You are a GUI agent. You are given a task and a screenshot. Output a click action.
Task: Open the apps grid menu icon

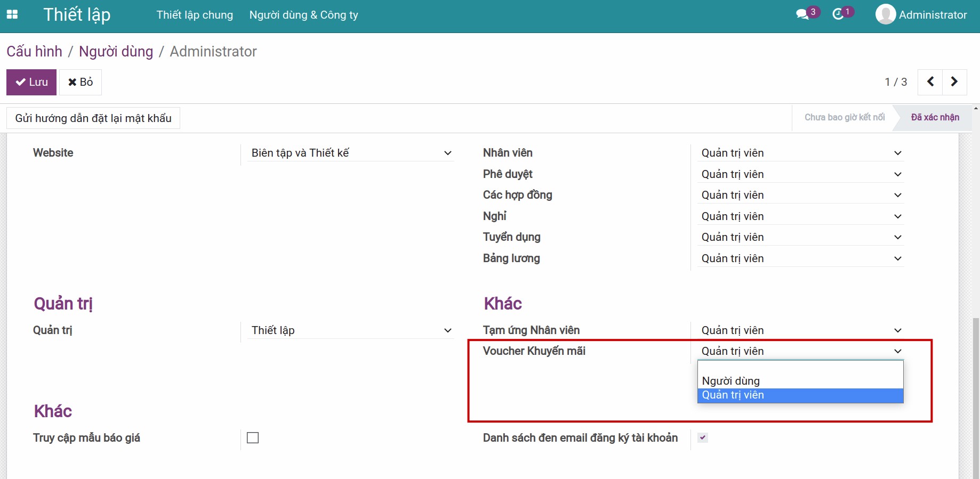click(x=12, y=14)
